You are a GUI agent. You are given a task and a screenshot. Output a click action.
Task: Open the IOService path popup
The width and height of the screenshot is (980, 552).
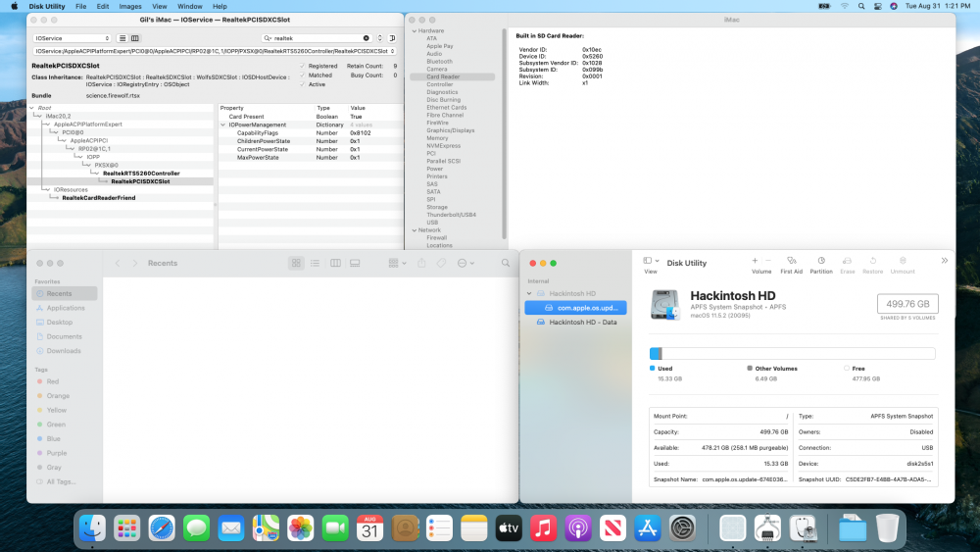click(x=215, y=51)
